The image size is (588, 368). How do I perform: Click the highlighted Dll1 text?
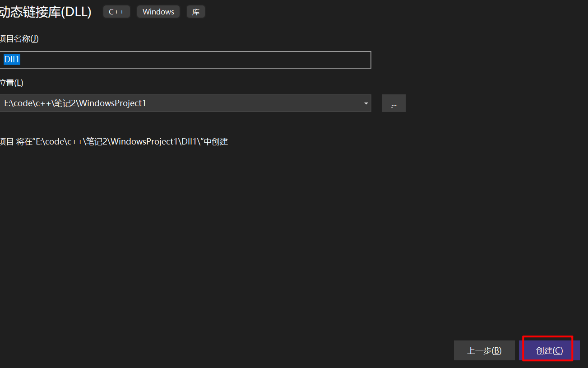12,60
